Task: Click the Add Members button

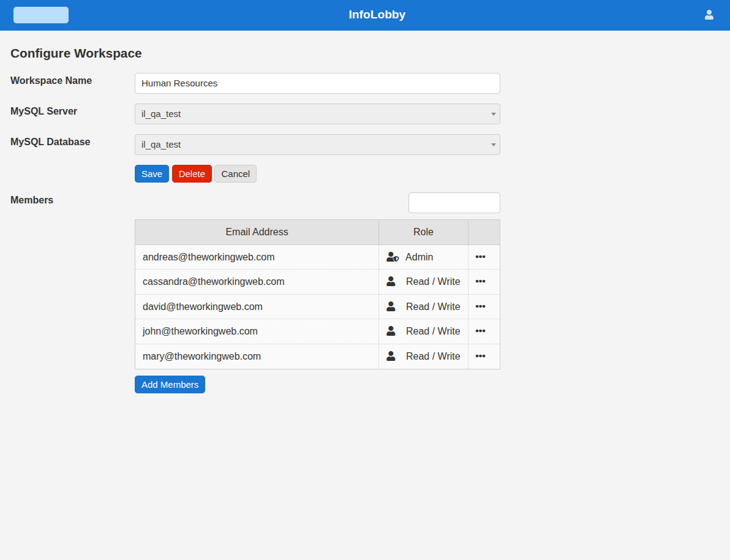Action: pyautogui.click(x=170, y=385)
